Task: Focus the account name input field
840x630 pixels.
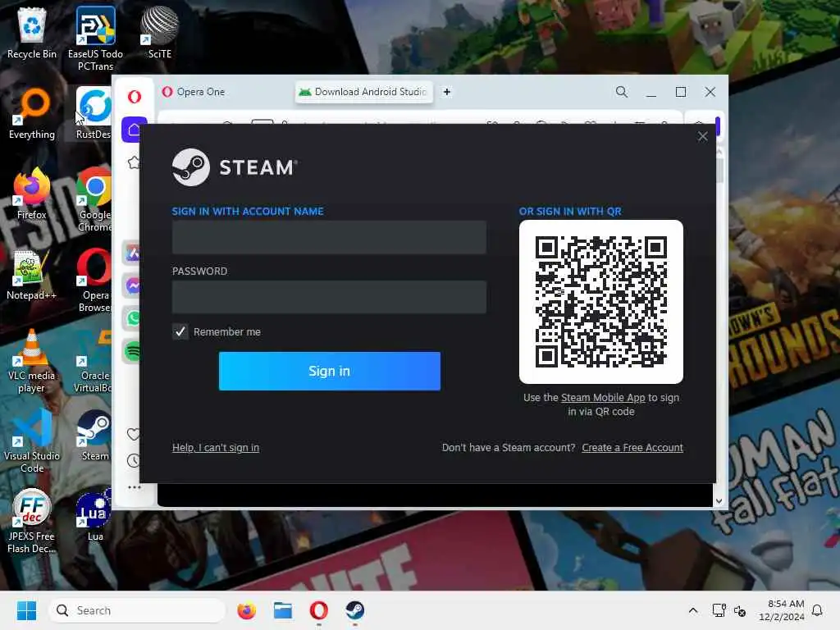Action: click(329, 237)
